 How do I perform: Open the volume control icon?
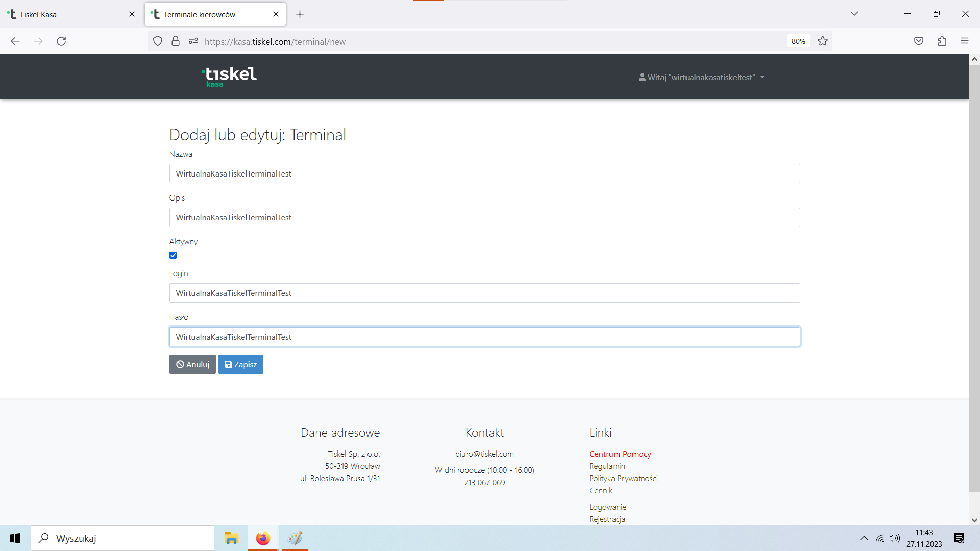(x=895, y=538)
